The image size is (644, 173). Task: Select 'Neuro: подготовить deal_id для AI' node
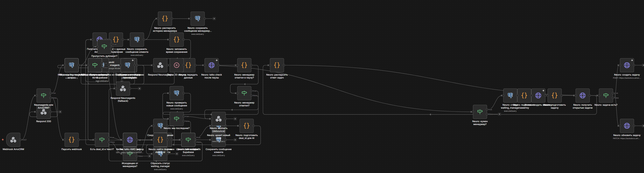[246, 126]
